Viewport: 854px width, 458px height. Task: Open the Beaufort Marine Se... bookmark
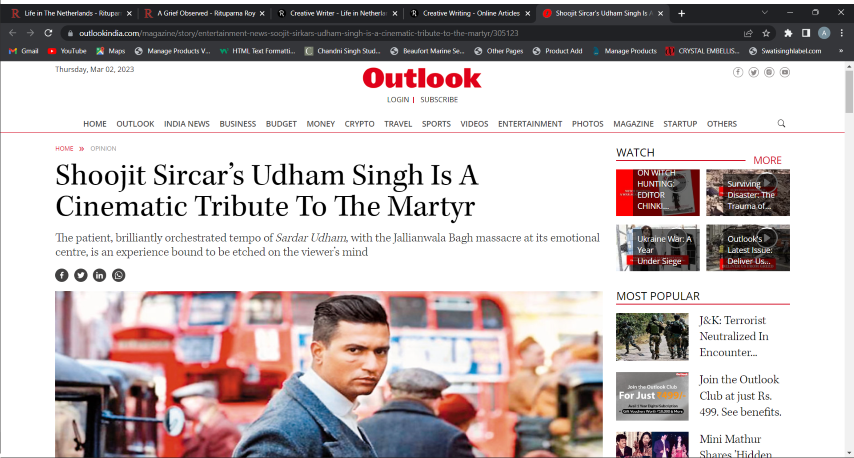tap(428, 51)
